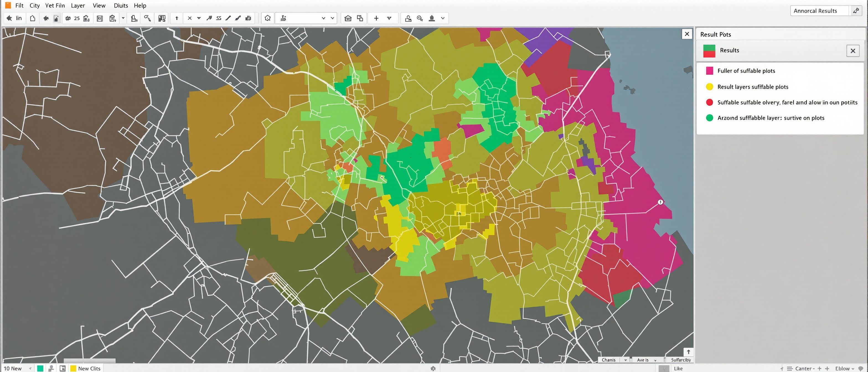The width and height of the screenshot is (868, 372).
Task: Open the Yet Filn menu
Action: pyautogui.click(x=55, y=5)
